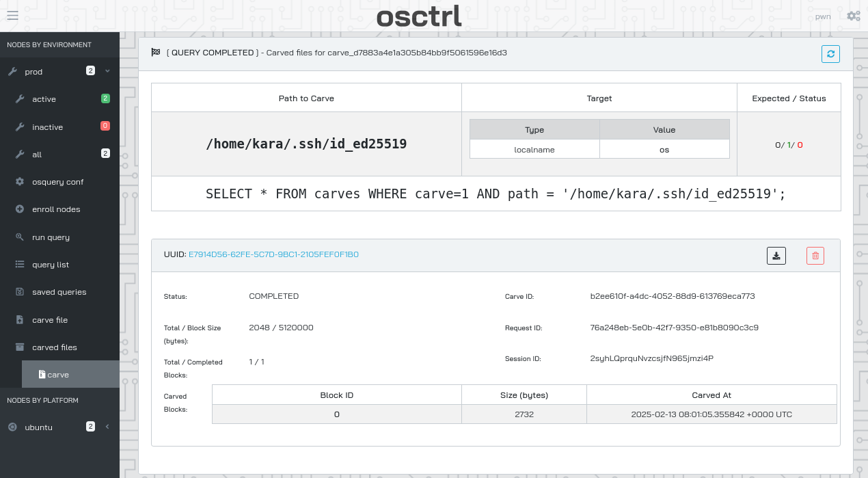Click the prod environment wrench icon
This screenshot has width=868, height=478.
coord(12,72)
